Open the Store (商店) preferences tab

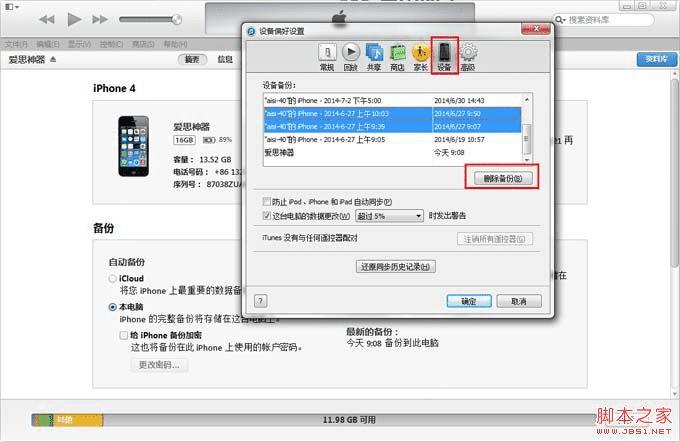(x=397, y=57)
